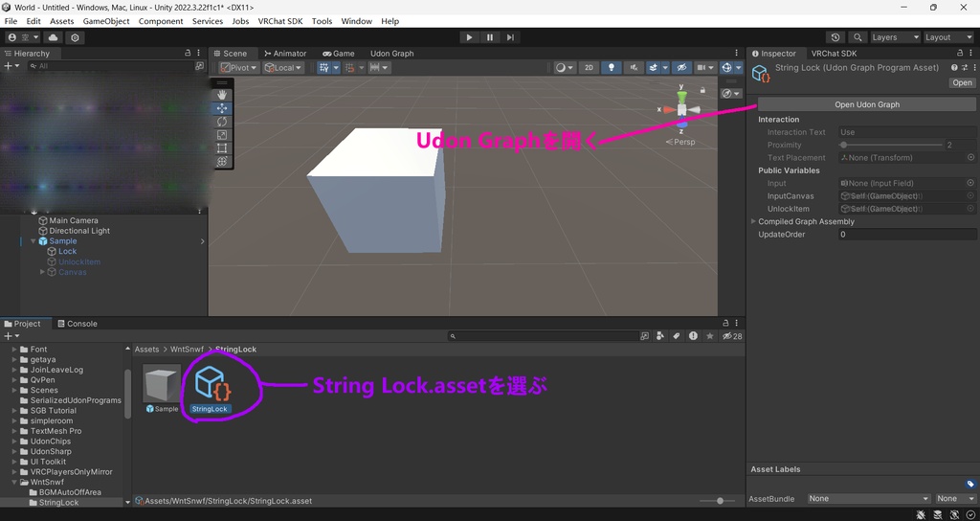
Task: Open the Gizmos dropdown arrow
Action: coord(739,68)
